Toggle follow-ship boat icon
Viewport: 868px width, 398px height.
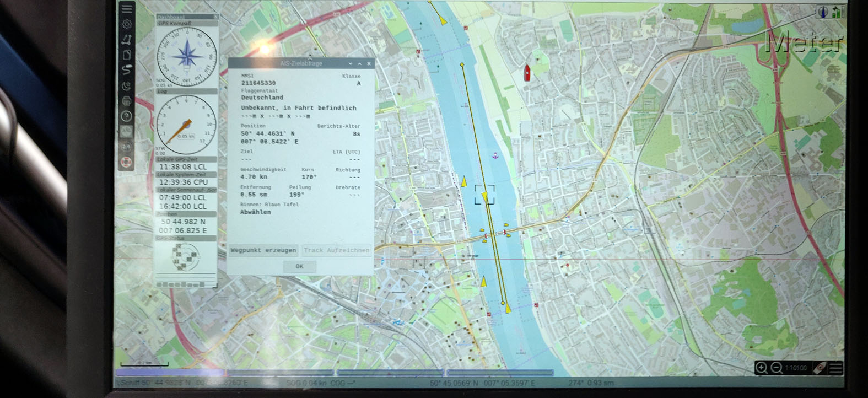[820, 368]
